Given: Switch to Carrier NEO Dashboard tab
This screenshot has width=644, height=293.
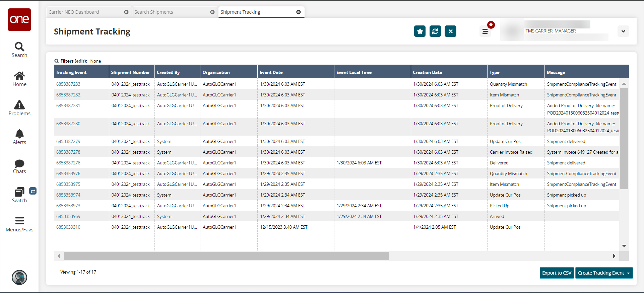Looking at the screenshot, I should pyautogui.click(x=74, y=12).
